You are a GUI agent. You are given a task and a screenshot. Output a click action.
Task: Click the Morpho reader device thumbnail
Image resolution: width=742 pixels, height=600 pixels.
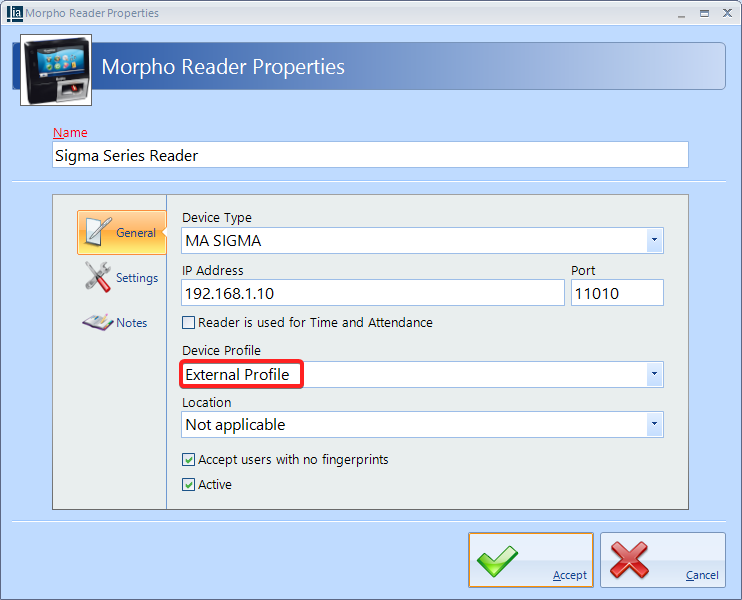(x=56, y=70)
